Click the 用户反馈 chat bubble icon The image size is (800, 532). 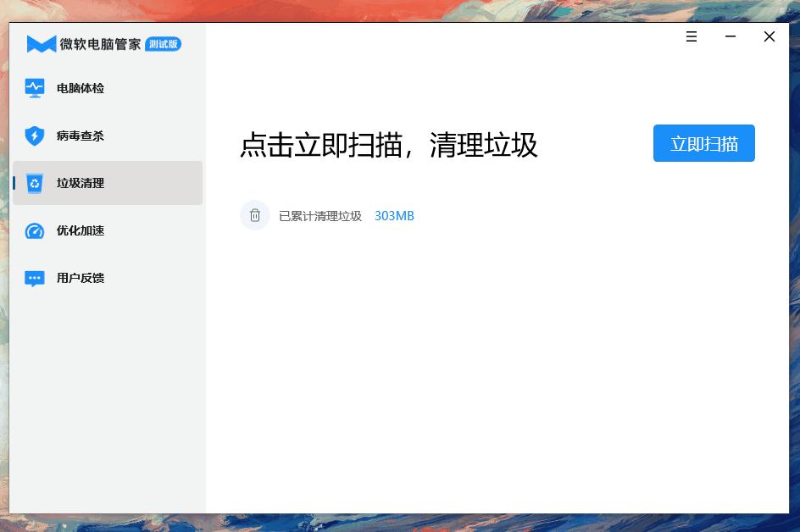[x=35, y=279]
